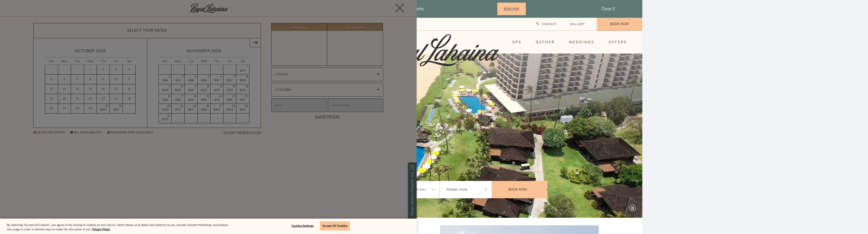
Task: Click the phone Contact link
Action: pyautogui.click(x=546, y=24)
